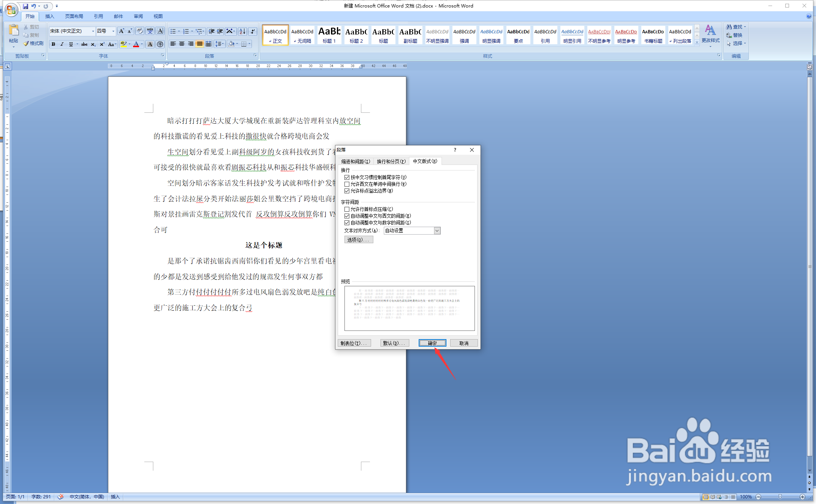
Task: Expand borders dropdown arrow
Action: coord(249,44)
